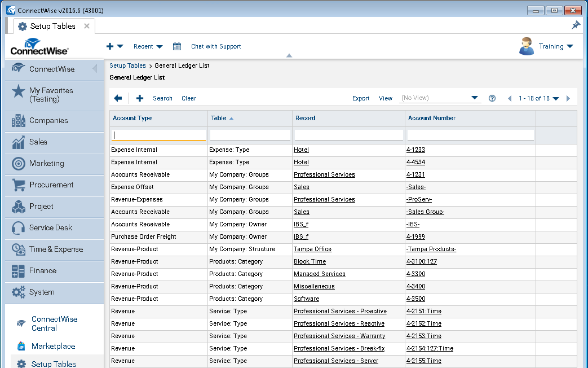This screenshot has width=588, height=368.
Task: Click Setup Tables breadcrumb link
Action: click(x=127, y=65)
